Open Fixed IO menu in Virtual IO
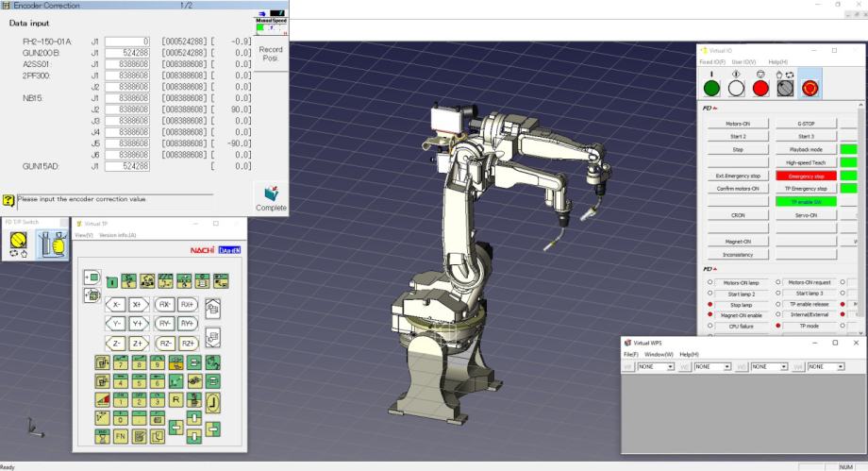 pos(712,62)
